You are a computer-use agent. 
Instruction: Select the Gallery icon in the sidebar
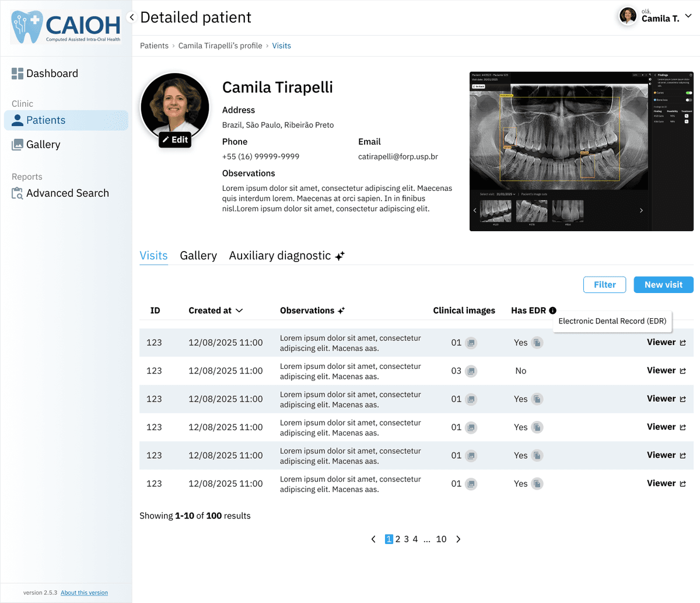[17, 144]
